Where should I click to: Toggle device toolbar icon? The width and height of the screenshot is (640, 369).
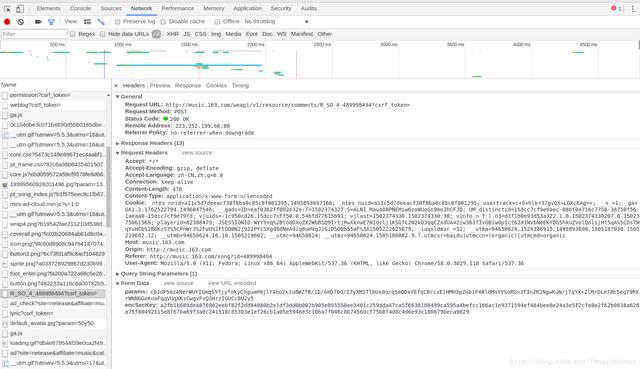pos(20,9)
